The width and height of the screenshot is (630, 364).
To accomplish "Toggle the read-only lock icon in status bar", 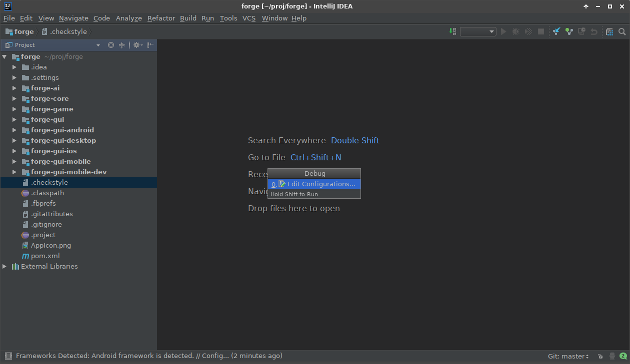I will pyautogui.click(x=600, y=356).
